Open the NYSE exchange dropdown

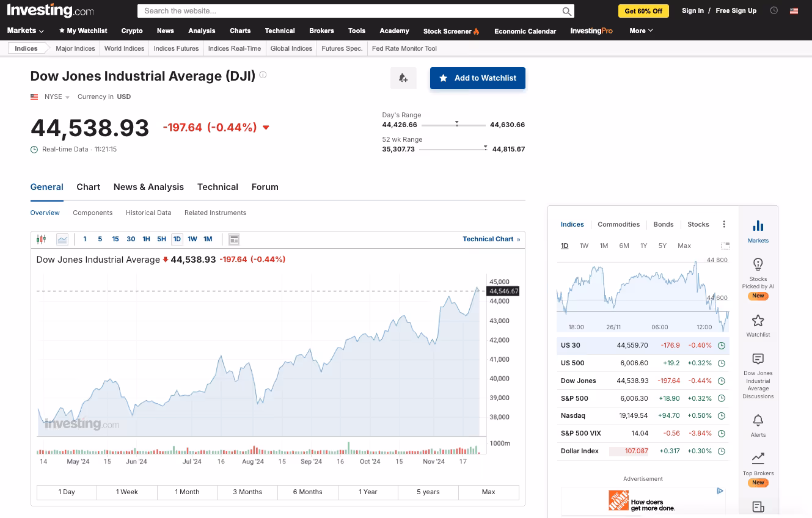(57, 97)
